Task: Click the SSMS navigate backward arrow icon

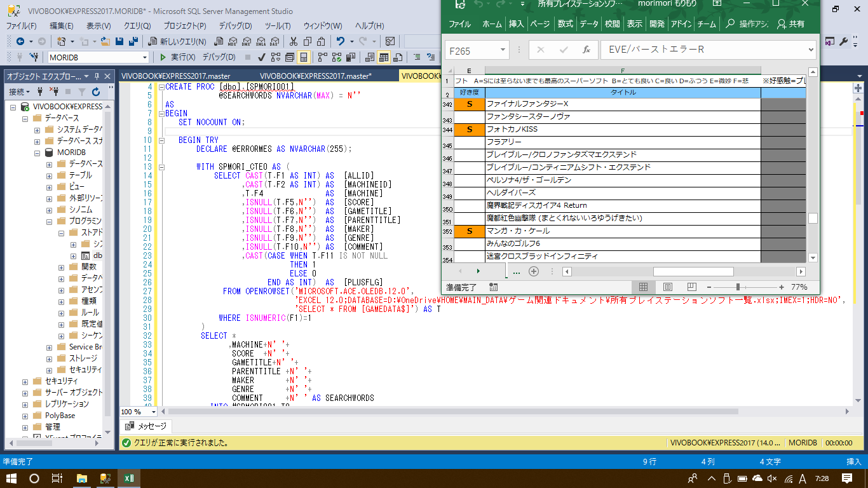Action: point(20,41)
